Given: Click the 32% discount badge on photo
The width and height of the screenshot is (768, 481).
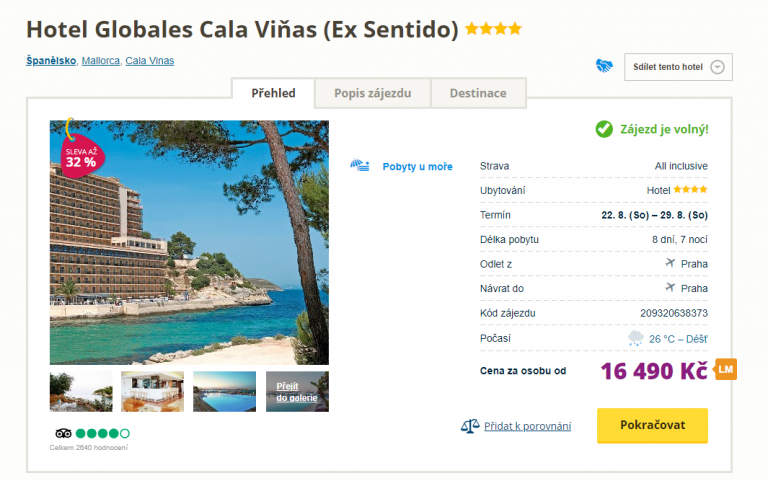Looking at the screenshot, I should [80, 153].
